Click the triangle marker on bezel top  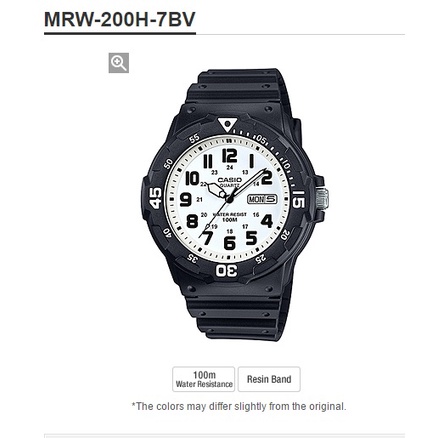pos(228,124)
